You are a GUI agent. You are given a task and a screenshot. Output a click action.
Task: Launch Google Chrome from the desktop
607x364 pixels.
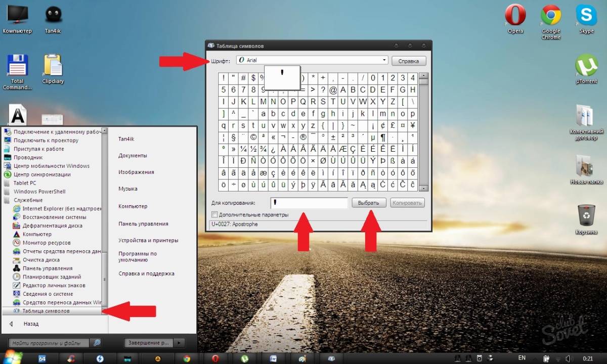tap(551, 16)
